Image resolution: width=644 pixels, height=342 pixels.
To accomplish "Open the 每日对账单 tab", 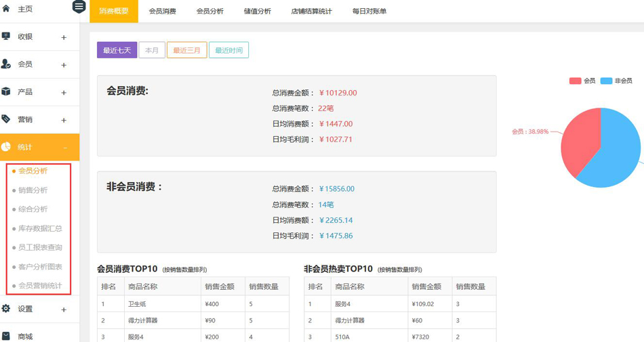I will click(x=369, y=12).
